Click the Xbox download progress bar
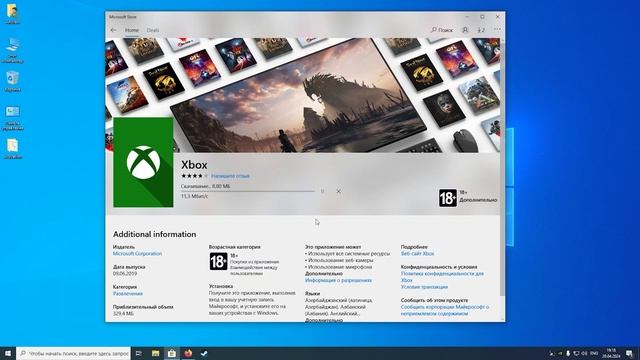 click(x=248, y=191)
